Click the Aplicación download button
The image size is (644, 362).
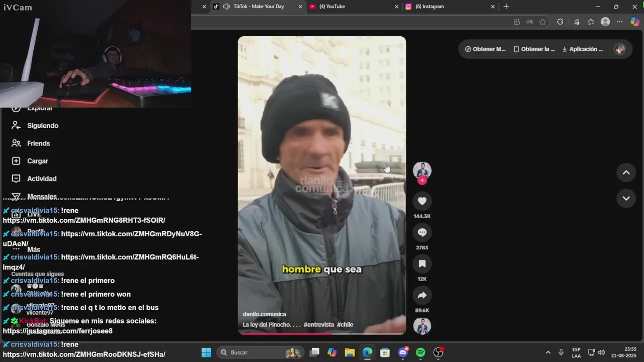point(583,49)
